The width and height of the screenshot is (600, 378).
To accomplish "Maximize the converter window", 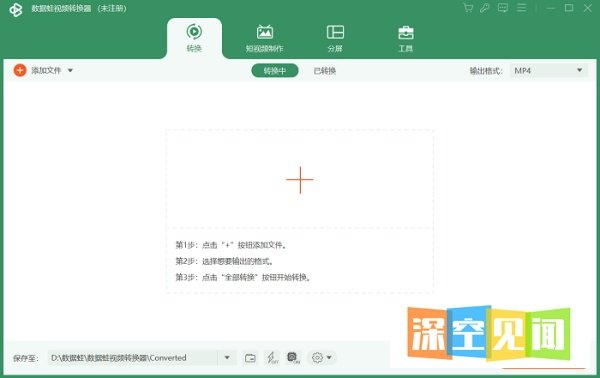I will [569, 8].
